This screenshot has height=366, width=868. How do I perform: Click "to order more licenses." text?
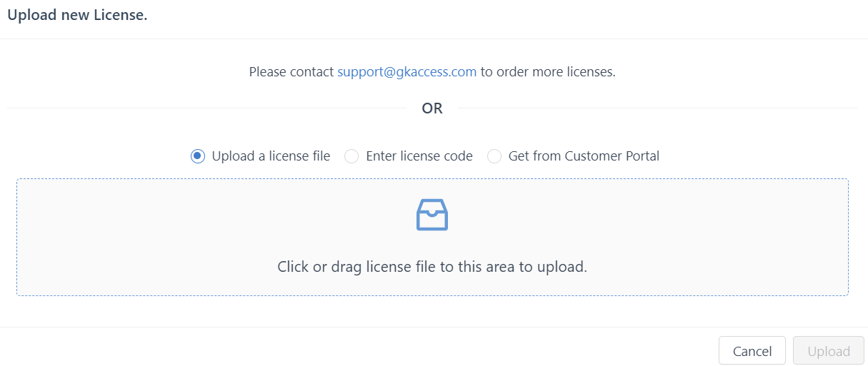coord(548,72)
